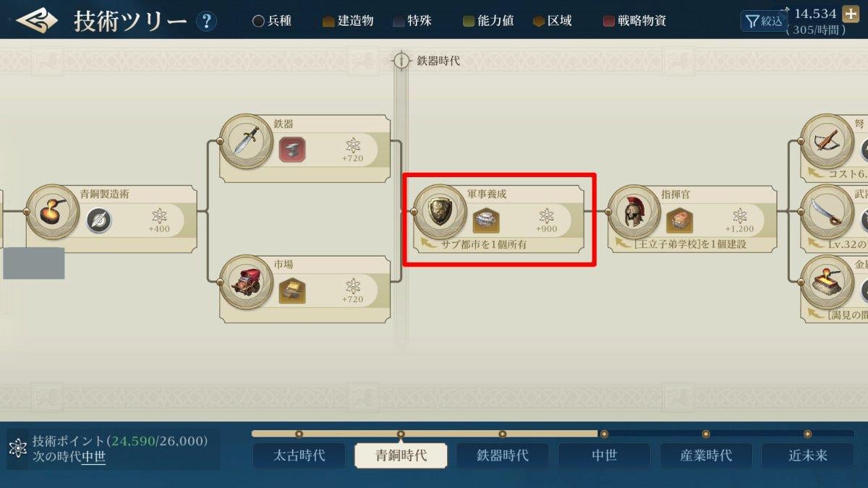Screen dimensions: 868x488
Task: Switch to the 太古時代 era tab
Action: [299, 455]
